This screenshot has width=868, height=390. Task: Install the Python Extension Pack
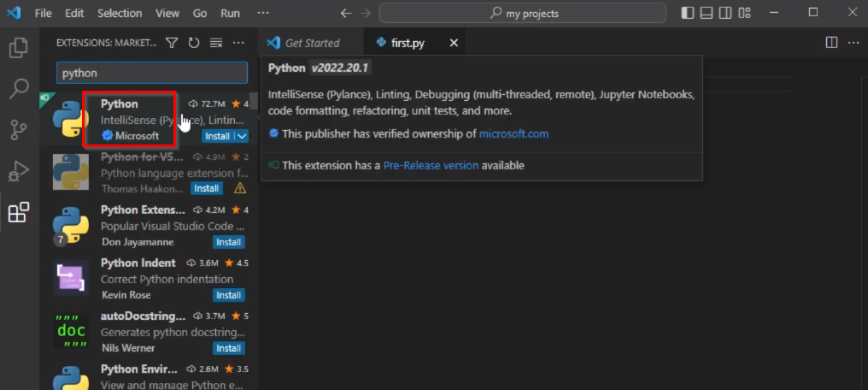pos(229,242)
